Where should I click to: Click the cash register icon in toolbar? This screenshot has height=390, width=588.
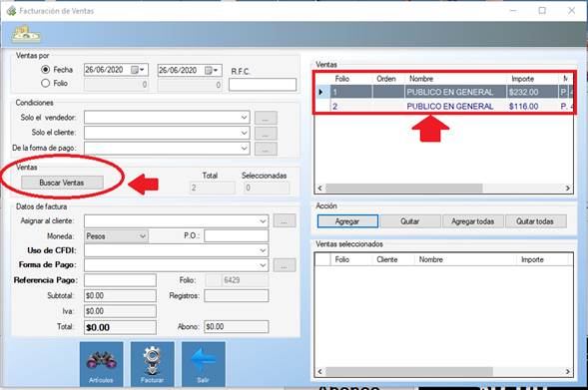[x=26, y=35]
